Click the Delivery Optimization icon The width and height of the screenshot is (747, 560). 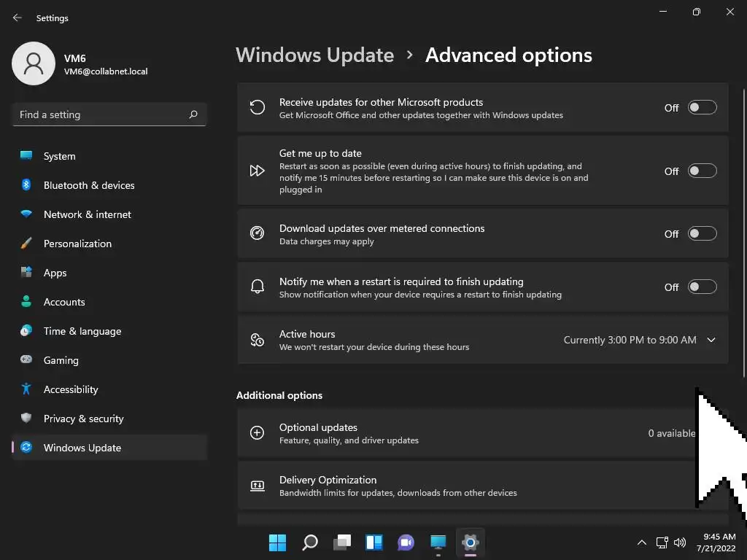tap(258, 486)
